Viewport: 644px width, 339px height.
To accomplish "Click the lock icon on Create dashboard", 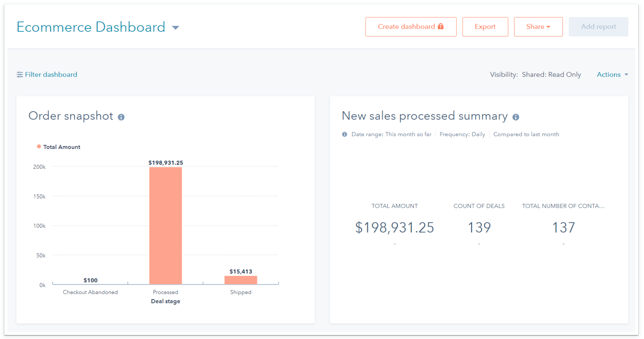I will (x=441, y=26).
